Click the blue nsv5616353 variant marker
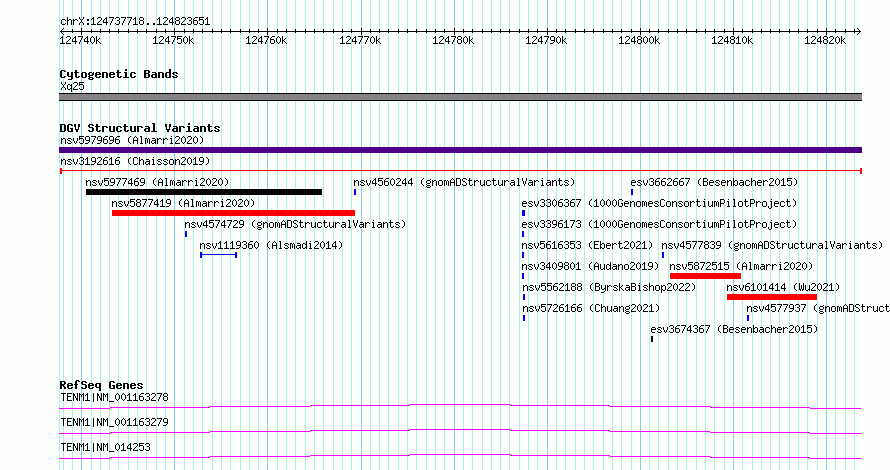The height and width of the screenshot is (470, 890). 523,255
